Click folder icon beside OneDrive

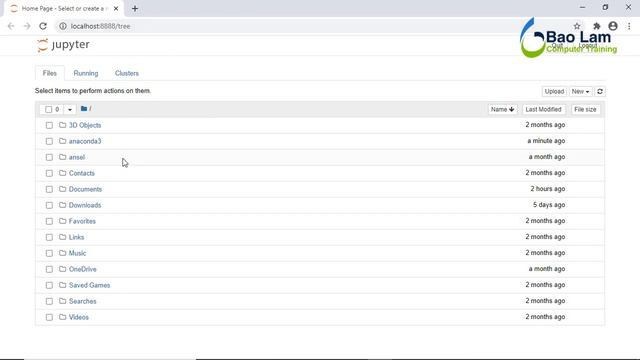[x=62, y=269]
